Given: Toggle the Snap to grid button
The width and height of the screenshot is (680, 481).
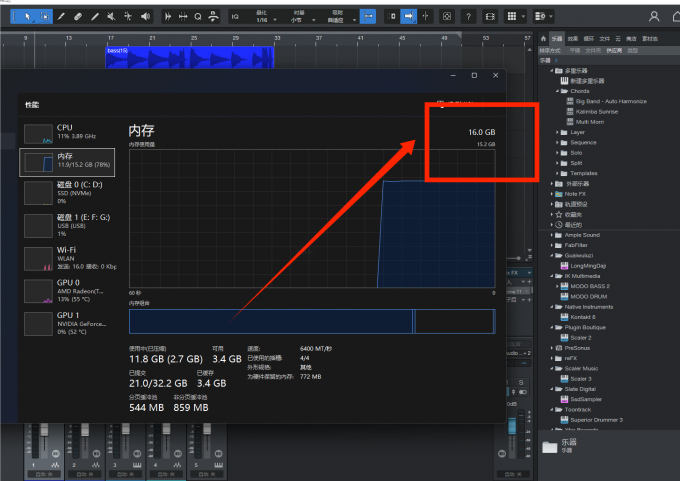Looking at the screenshot, I should tap(368, 16).
